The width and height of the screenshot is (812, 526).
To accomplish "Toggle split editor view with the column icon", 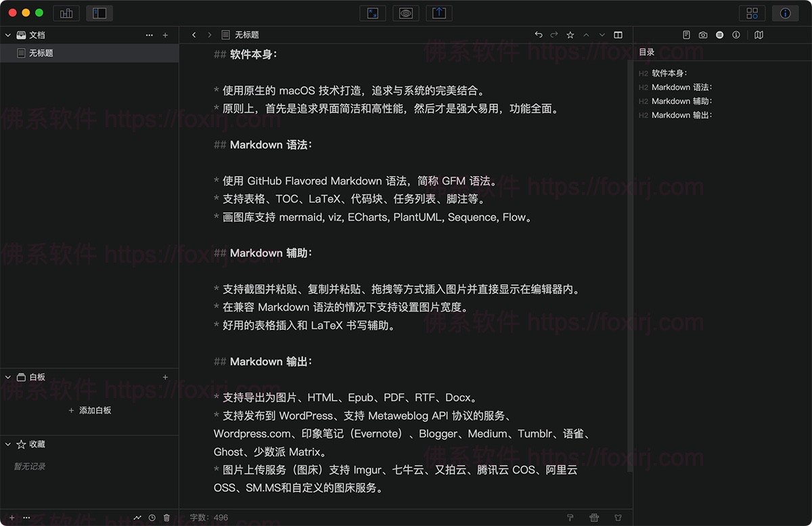I will (x=618, y=35).
